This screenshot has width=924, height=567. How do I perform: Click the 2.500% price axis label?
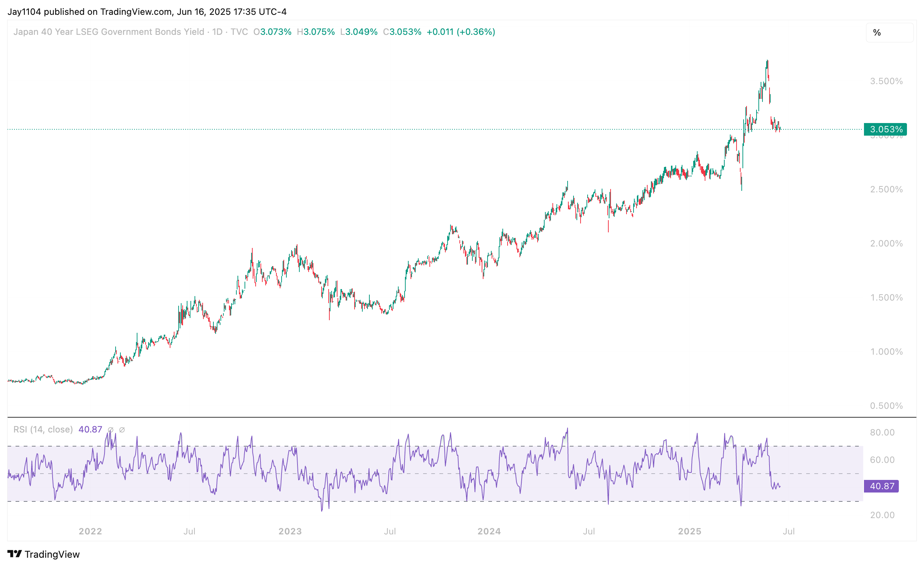click(x=887, y=189)
